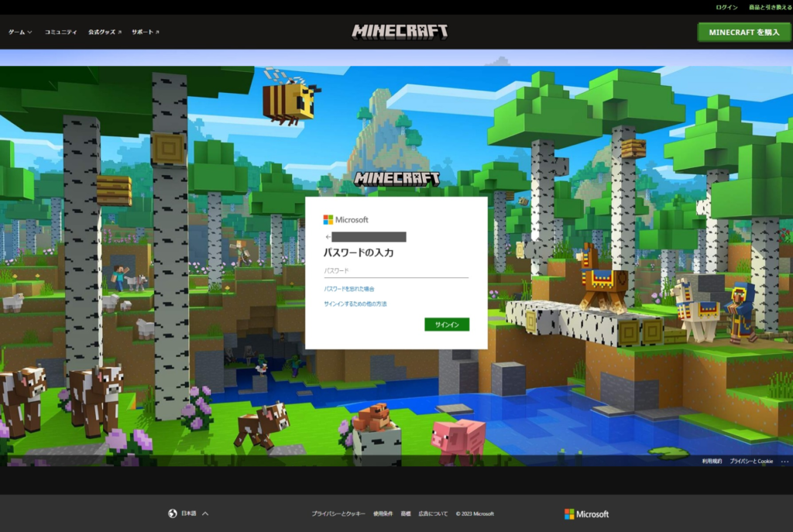The height and width of the screenshot is (532, 793).
Task: Open プライバシーと Cookie link
Action: 751,462
